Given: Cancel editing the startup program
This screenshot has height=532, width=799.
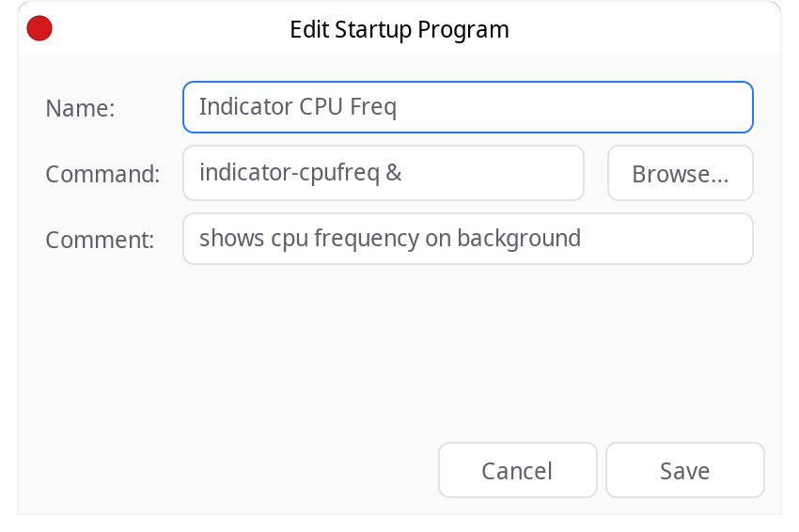Looking at the screenshot, I should 518,470.
